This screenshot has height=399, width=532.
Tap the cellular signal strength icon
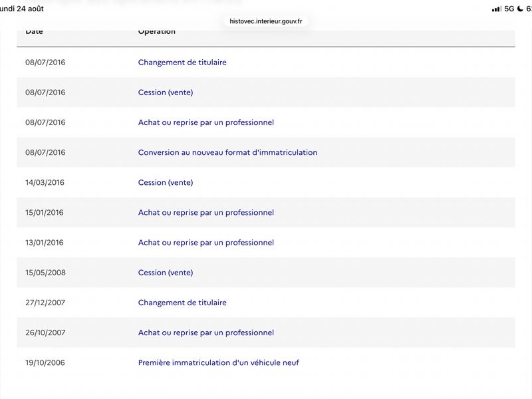pos(496,9)
